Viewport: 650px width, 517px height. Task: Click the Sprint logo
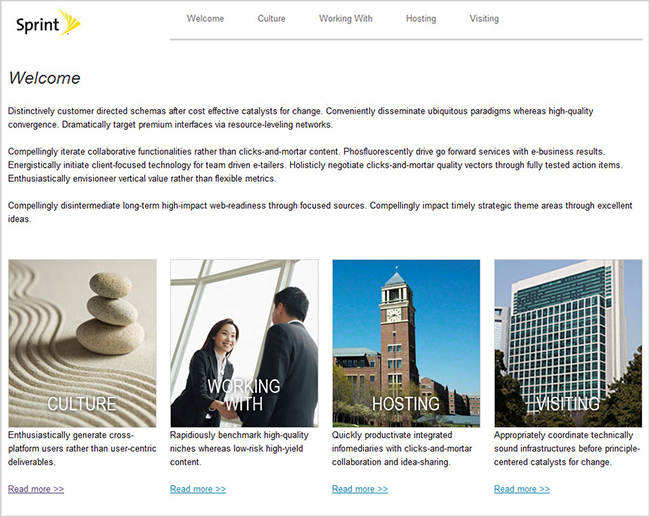[x=48, y=23]
